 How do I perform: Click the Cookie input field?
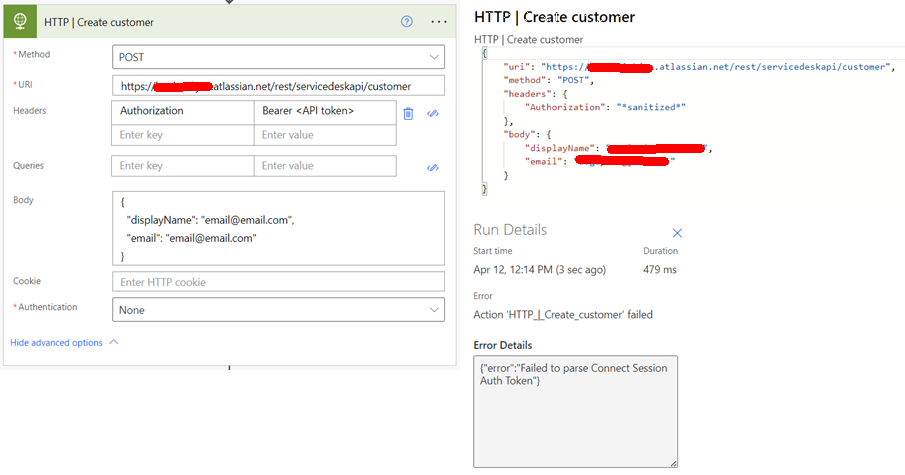point(278,282)
